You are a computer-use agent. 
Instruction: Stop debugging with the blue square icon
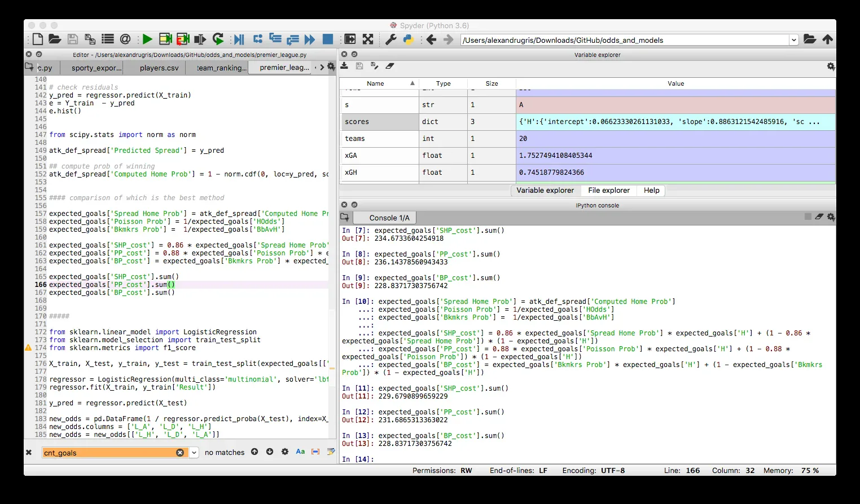[327, 39]
